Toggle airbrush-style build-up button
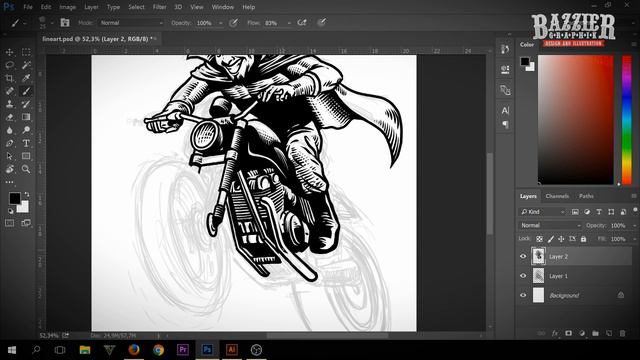This screenshot has height=360, width=640. tap(302, 23)
